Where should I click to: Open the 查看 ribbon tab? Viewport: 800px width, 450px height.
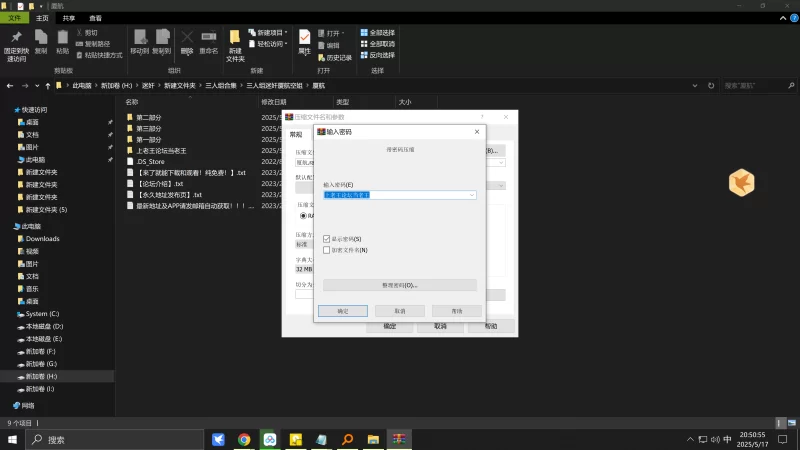click(95, 18)
